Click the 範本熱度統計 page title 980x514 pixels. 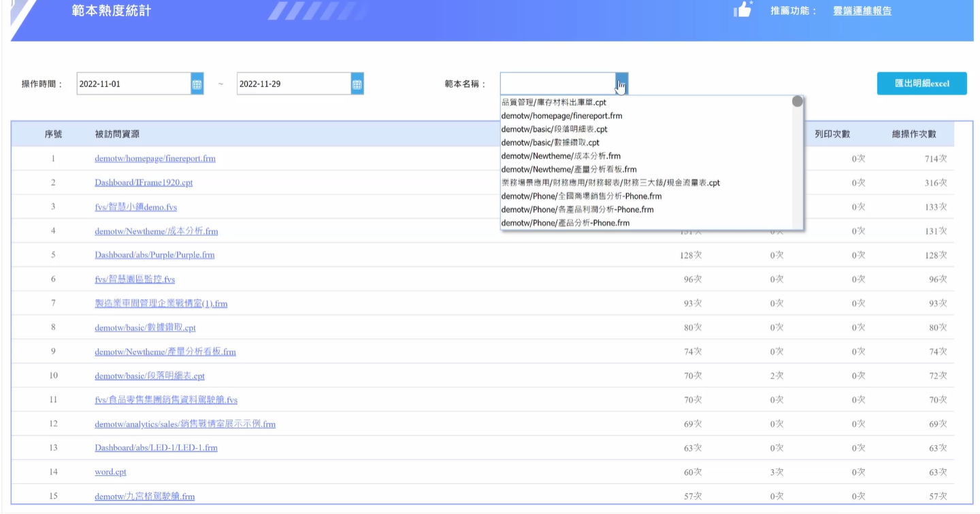point(112,11)
